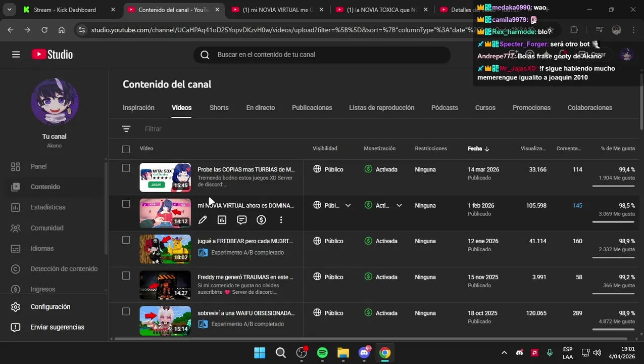Switch to the Publicaciones tab

coord(312,108)
